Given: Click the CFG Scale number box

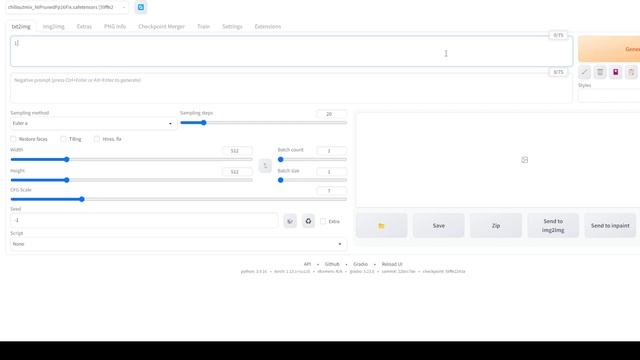Looking at the screenshot, I should [x=331, y=191].
